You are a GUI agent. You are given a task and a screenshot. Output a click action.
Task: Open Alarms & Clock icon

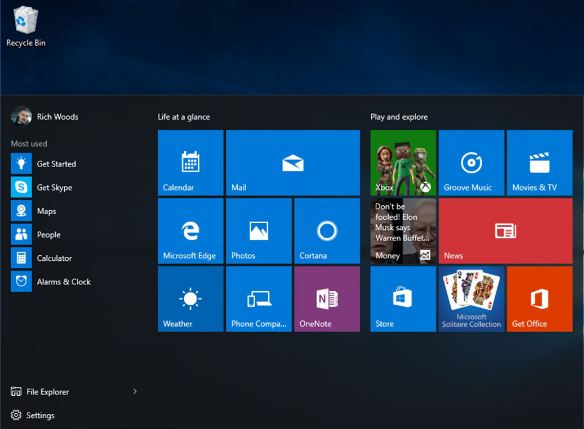tap(21, 282)
